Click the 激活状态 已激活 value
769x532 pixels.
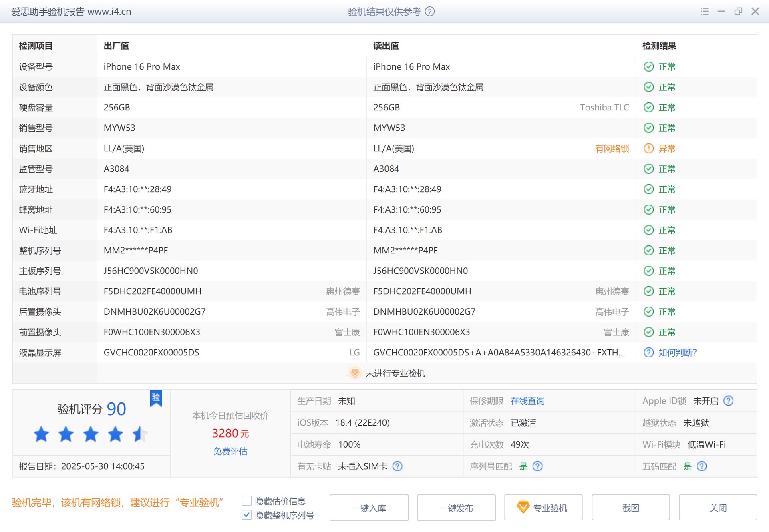point(523,423)
